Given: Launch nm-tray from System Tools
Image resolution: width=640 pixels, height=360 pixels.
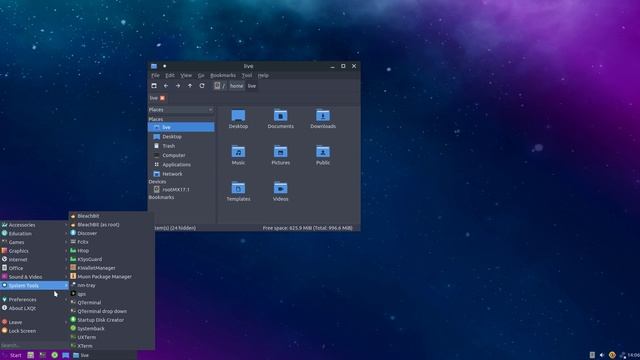Looking at the screenshot, I should point(111,285).
